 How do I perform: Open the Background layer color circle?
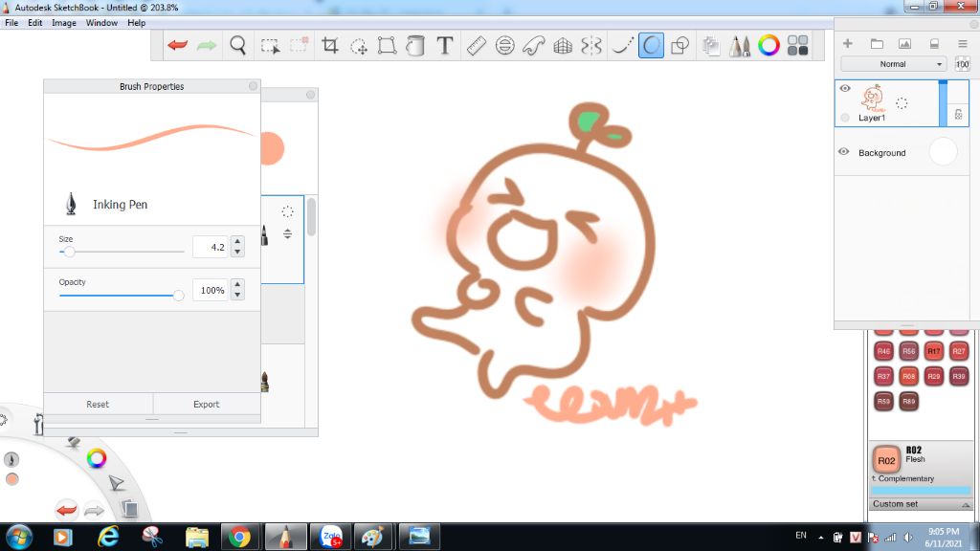(x=943, y=152)
